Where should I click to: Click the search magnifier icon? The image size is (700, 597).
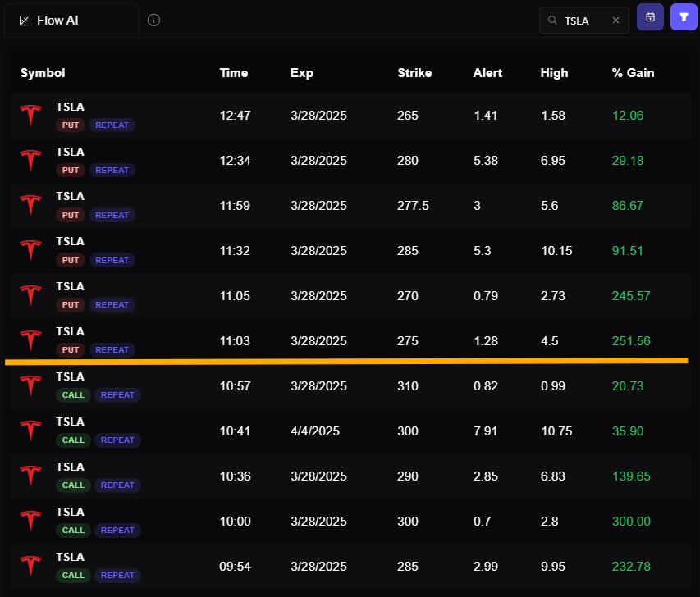(552, 20)
